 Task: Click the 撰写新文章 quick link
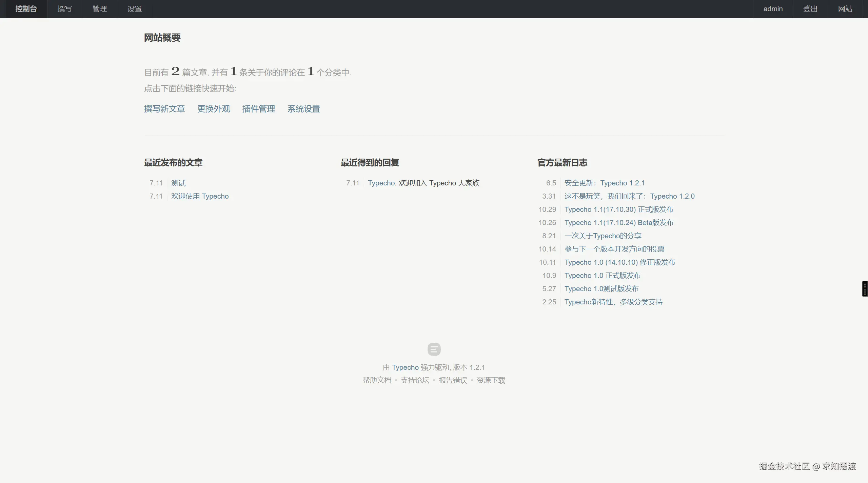point(164,109)
